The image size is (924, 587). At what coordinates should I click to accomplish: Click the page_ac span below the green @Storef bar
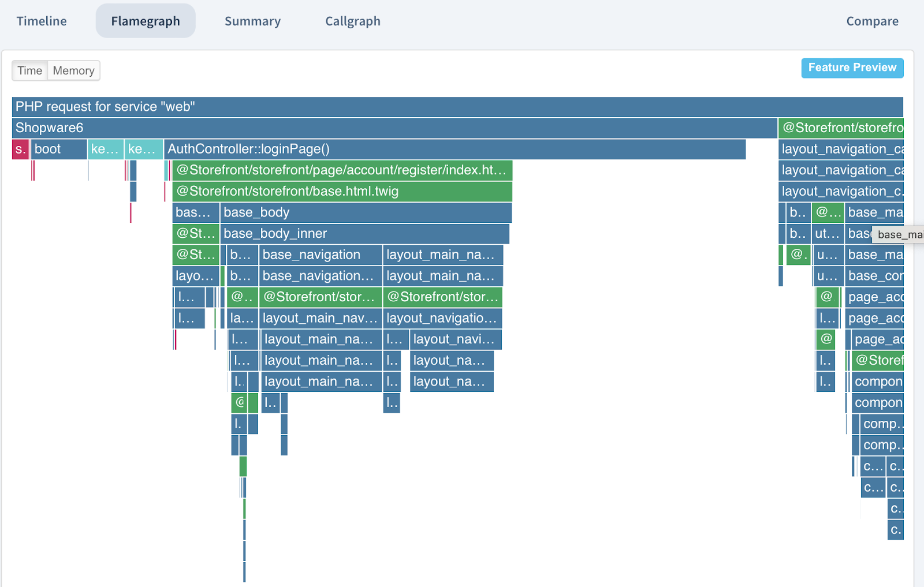pos(878,339)
